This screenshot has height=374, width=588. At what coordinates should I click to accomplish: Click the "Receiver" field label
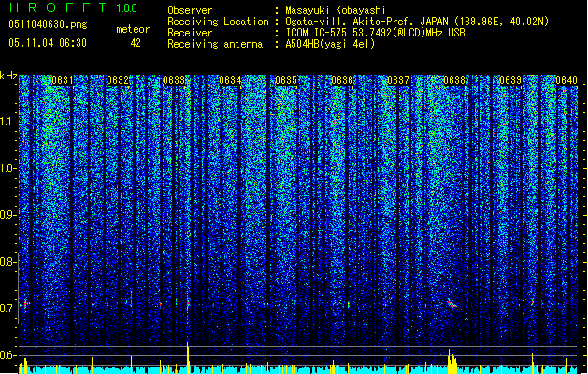coord(190,33)
